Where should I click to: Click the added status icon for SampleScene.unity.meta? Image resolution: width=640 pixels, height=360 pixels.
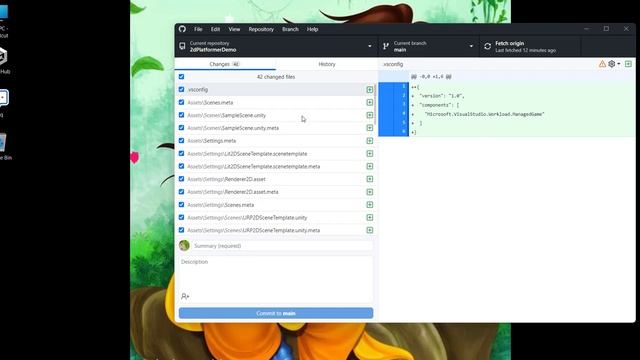point(369,128)
